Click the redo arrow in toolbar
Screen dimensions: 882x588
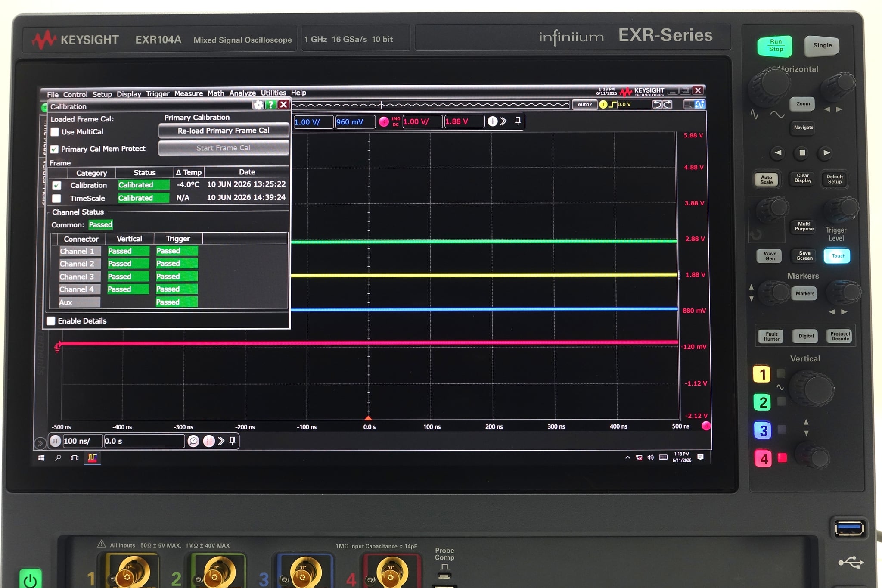[667, 104]
